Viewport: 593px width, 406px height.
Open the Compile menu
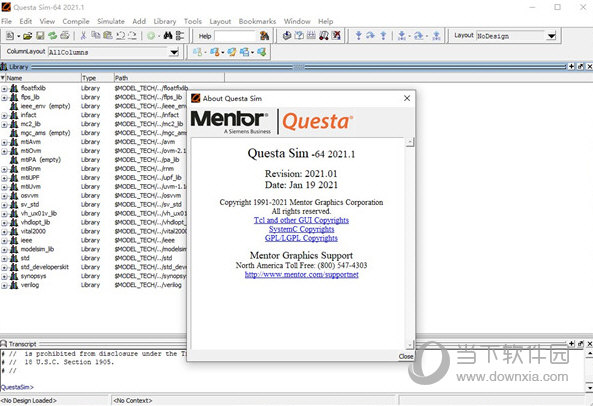(x=76, y=22)
